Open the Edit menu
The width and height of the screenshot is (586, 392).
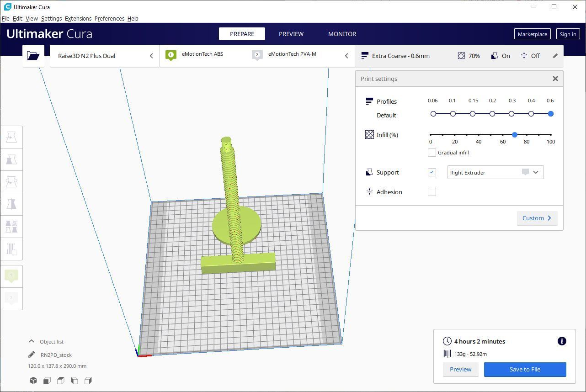coord(17,18)
